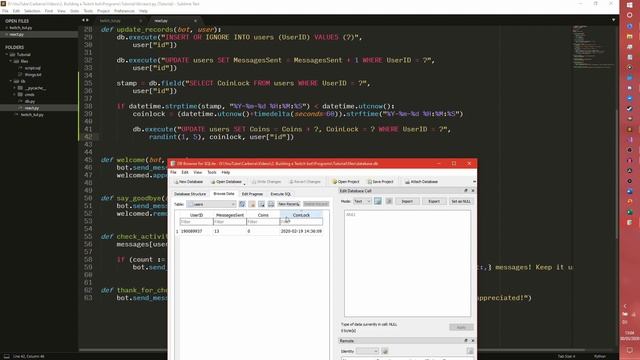Open DB Browser Tools menu
This screenshot has width=640, height=360.
[x=211, y=172]
